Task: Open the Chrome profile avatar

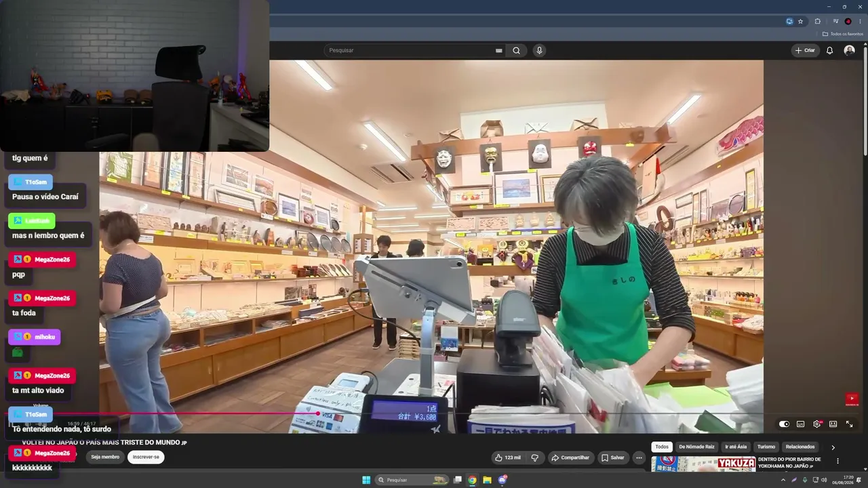Action: pyautogui.click(x=848, y=21)
